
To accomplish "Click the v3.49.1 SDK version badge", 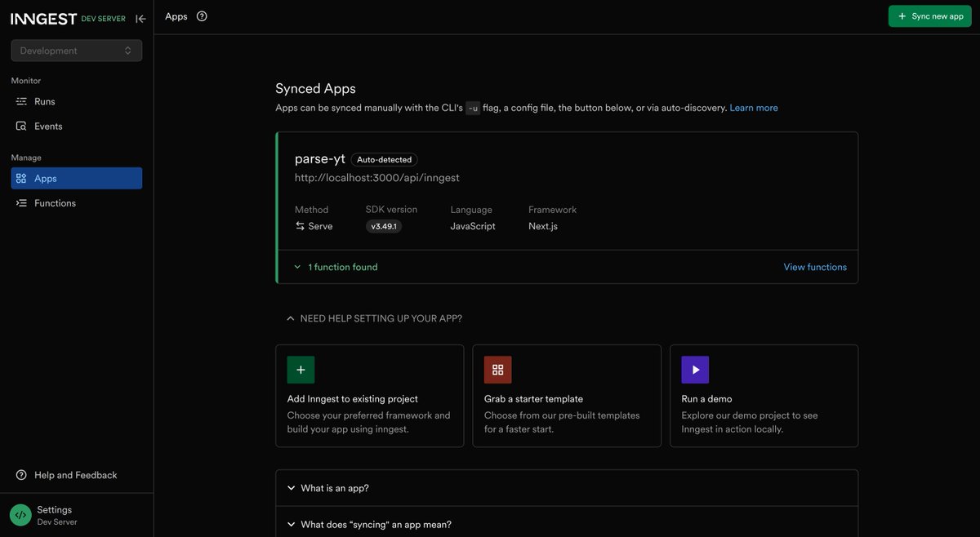I will pos(384,226).
